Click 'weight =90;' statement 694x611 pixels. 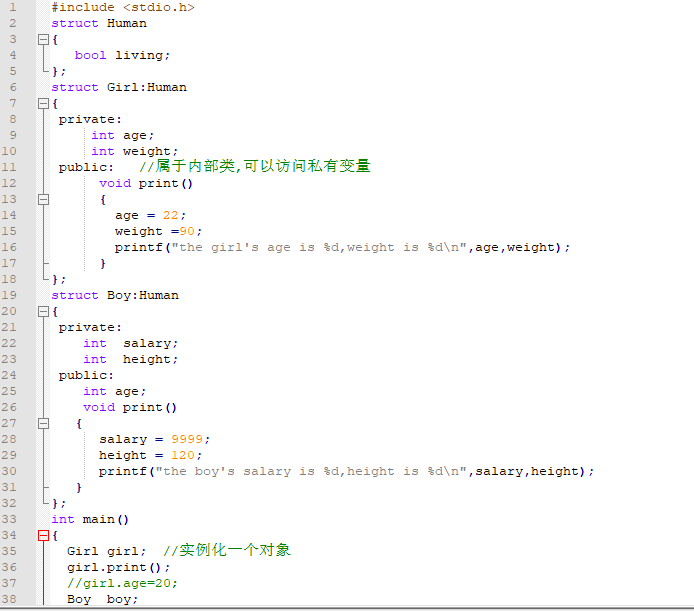coord(158,232)
